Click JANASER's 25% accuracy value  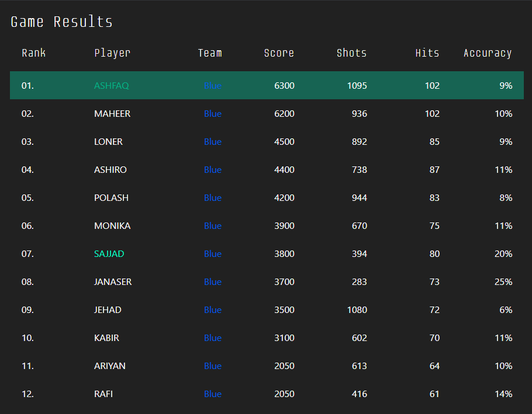(x=503, y=282)
